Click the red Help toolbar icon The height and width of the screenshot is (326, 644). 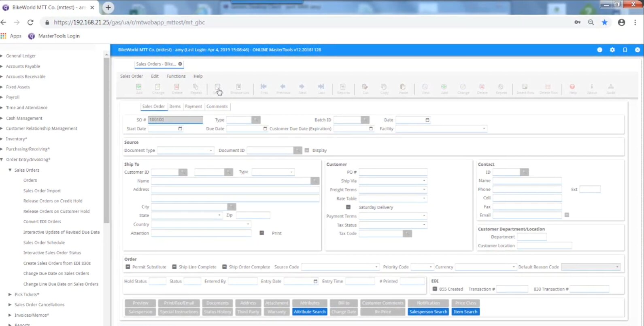[572, 89]
